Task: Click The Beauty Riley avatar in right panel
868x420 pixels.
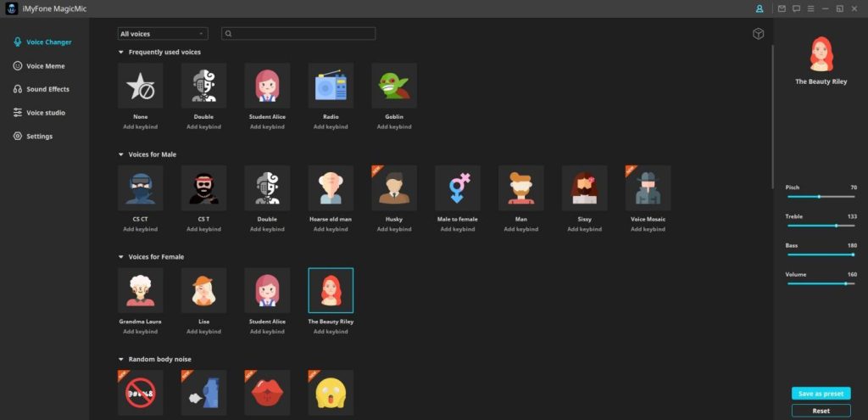Action: (x=821, y=54)
